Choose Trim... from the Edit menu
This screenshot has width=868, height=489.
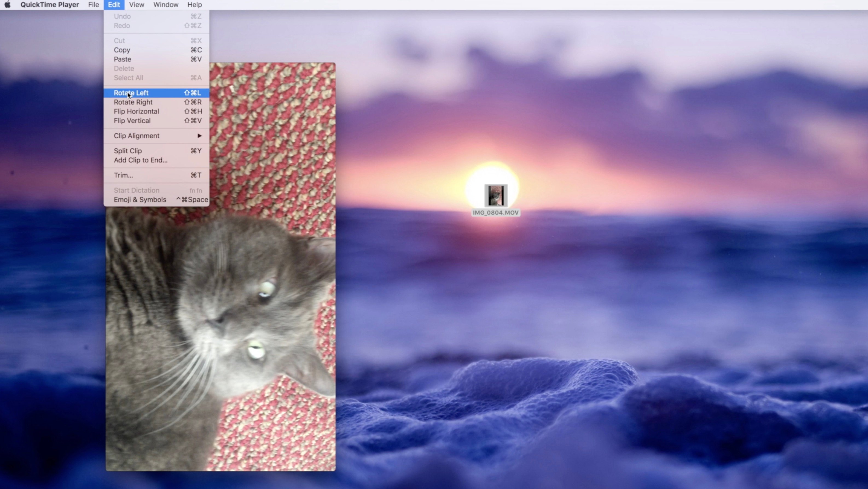[x=156, y=175]
